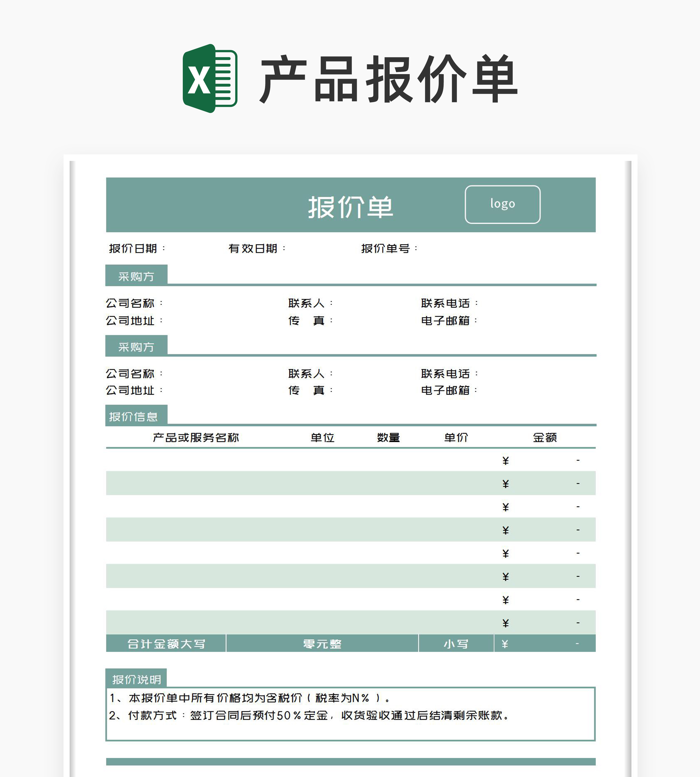Click the 产品或服务名称 column header
Viewport: 700px width, 777px height.
click(196, 437)
